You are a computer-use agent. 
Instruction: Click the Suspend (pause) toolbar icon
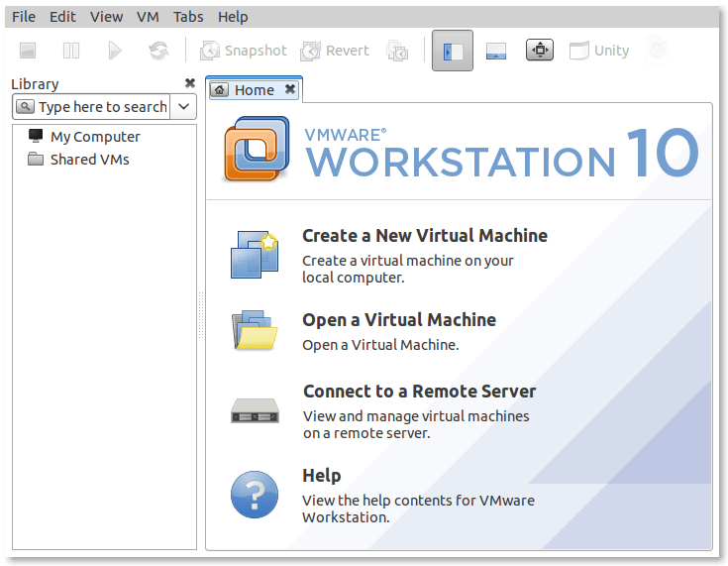71,51
